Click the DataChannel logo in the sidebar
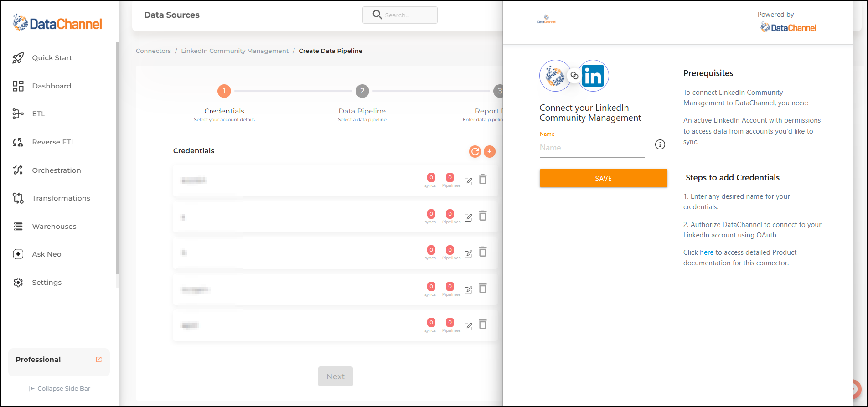 pyautogui.click(x=57, y=23)
